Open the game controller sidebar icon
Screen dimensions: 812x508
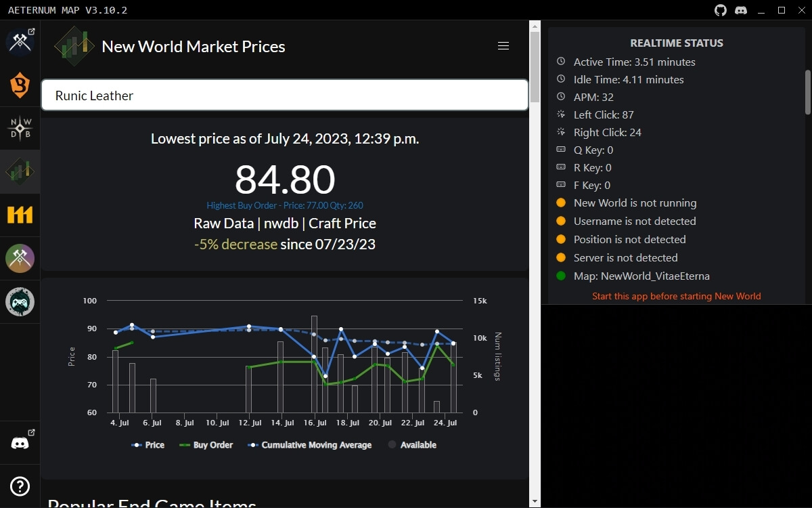click(20, 301)
